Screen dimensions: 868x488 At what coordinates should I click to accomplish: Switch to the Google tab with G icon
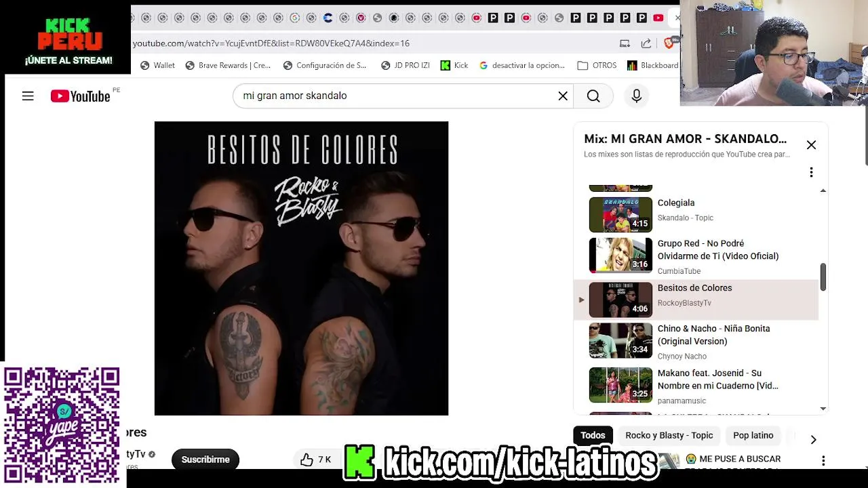pyautogui.click(x=294, y=18)
